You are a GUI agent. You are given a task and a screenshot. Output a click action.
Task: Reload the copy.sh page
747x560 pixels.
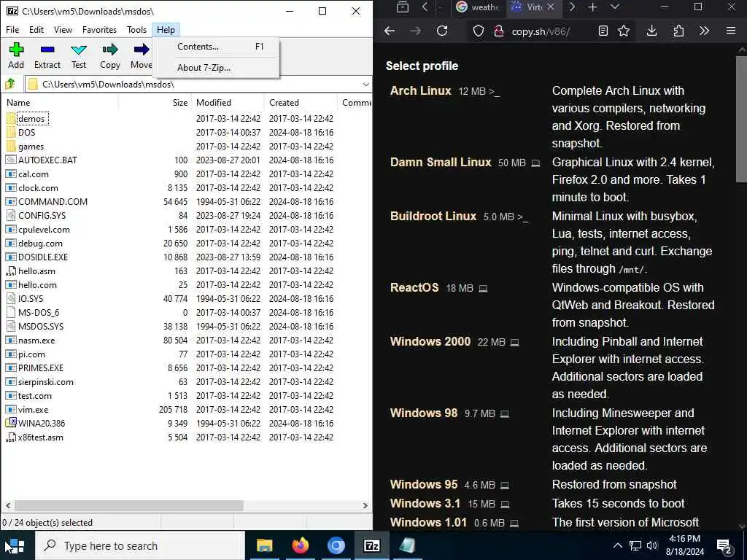(x=442, y=31)
